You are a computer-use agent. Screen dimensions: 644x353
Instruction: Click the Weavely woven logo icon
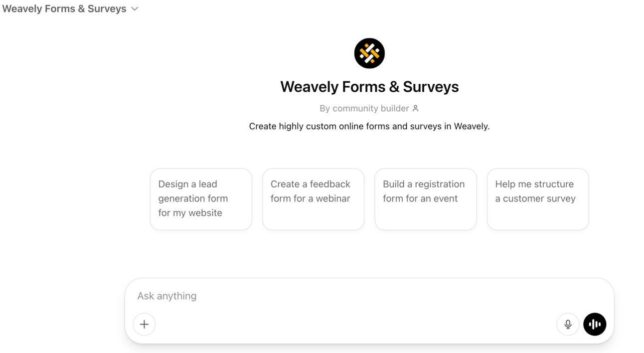coord(369,53)
